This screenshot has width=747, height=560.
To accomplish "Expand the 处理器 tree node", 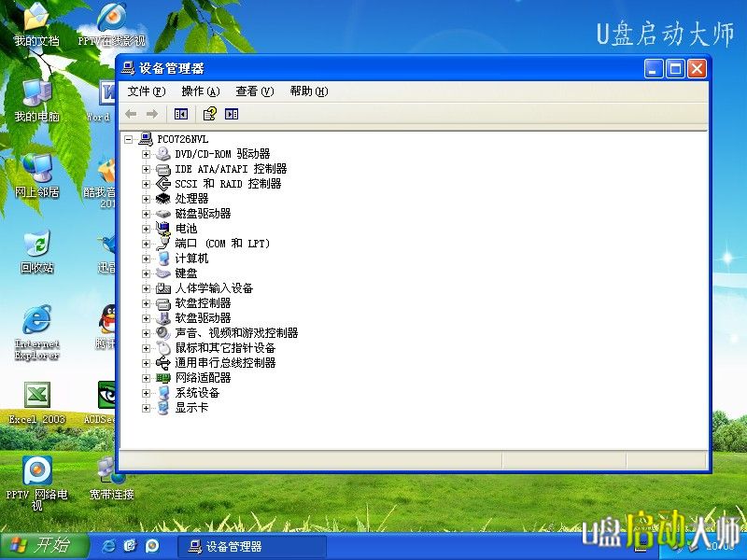I will 146,199.
